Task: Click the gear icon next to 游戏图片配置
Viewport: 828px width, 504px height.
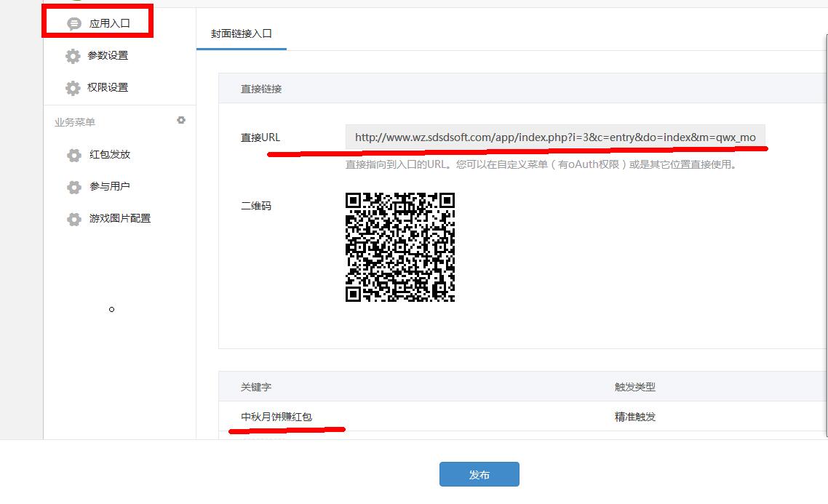Action: point(74,219)
